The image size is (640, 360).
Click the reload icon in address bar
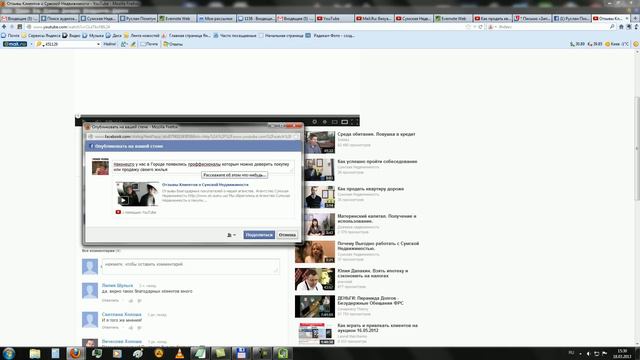point(481,27)
